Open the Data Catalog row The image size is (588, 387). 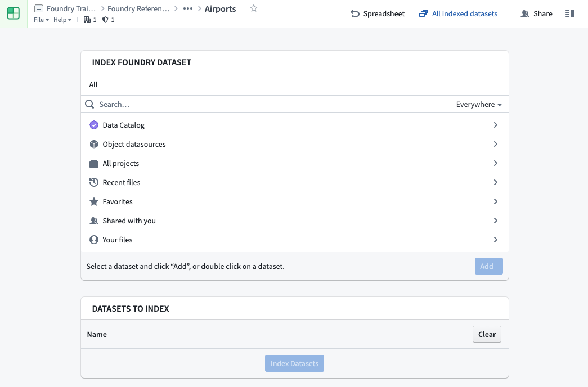(295, 125)
